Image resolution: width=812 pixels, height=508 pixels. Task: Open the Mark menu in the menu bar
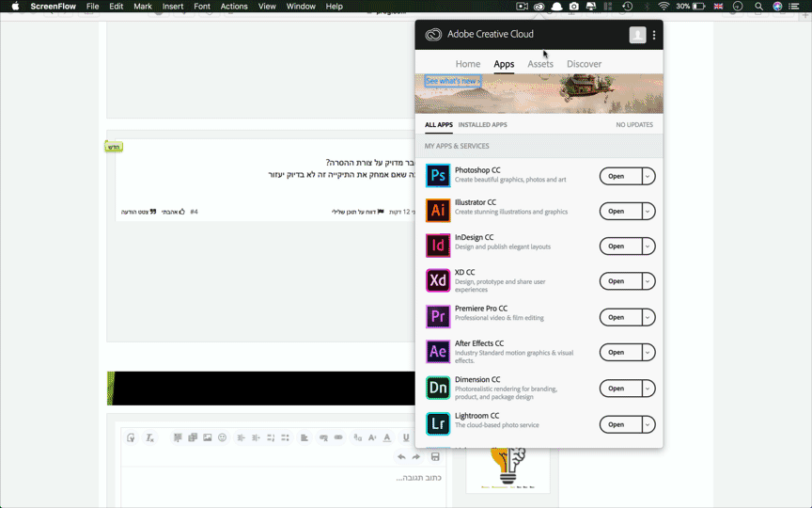pyautogui.click(x=143, y=7)
